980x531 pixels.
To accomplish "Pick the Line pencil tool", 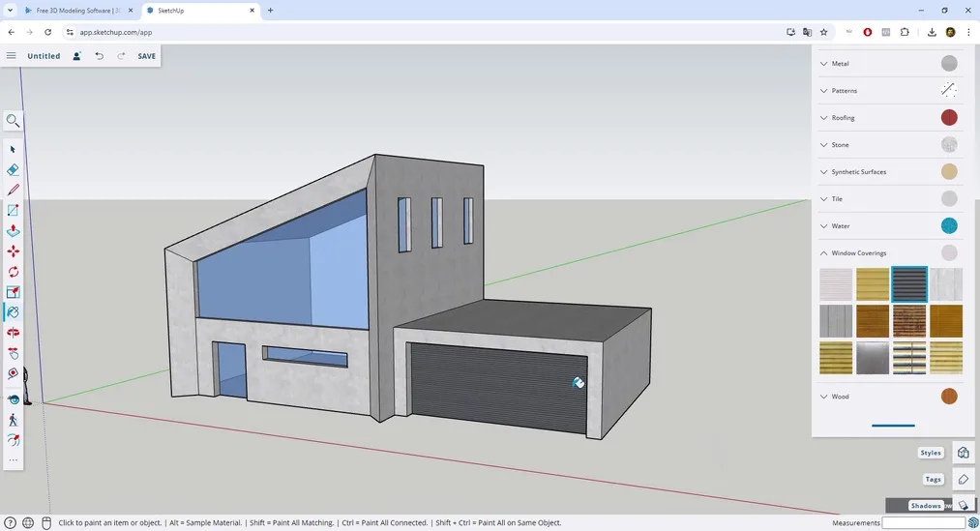I will pyautogui.click(x=13, y=190).
